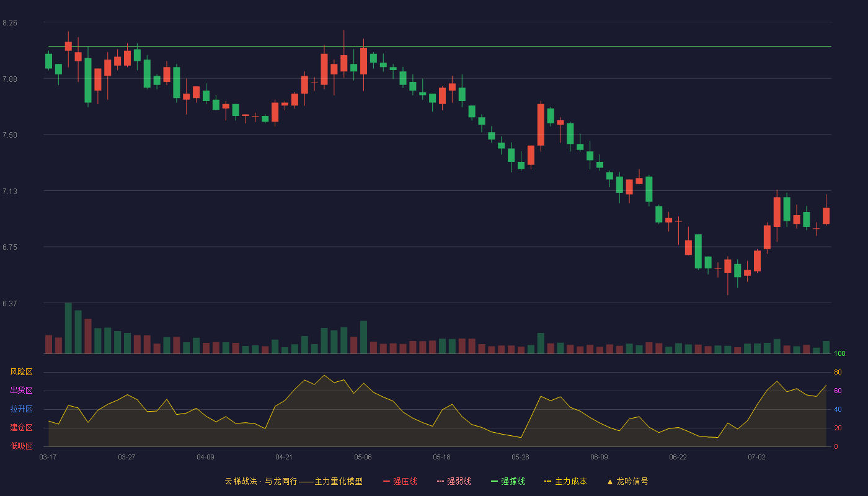868x496 pixels.
Task: Toggle the 强压线 legend entry
Action: tap(400, 481)
